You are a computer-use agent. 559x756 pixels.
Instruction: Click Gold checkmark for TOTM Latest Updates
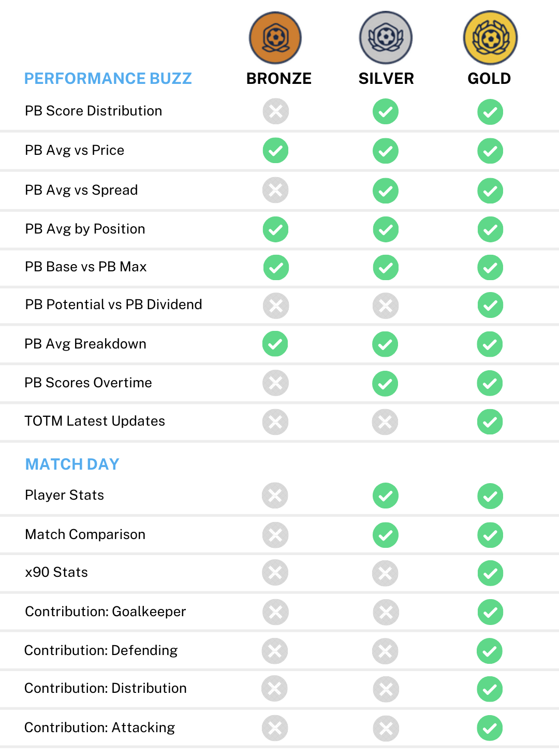tap(490, 422)
